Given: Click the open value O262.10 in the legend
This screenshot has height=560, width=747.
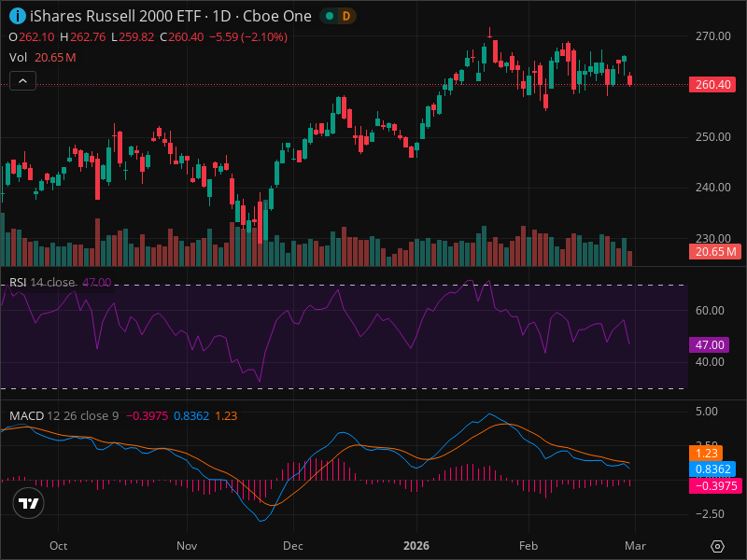Looking at the screenshot, I should pos(32,37).
